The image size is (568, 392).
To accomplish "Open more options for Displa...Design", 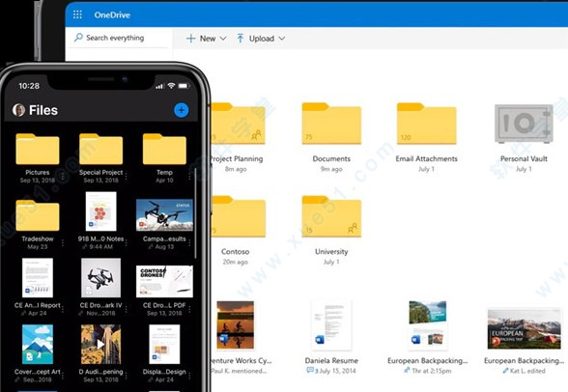I will click(189, 376).
